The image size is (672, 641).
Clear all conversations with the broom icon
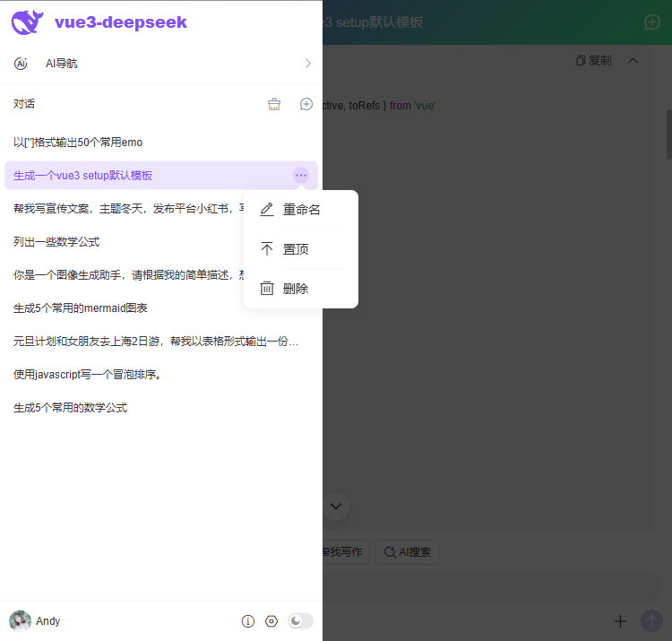pyautogui.click(x=274, y=104)
